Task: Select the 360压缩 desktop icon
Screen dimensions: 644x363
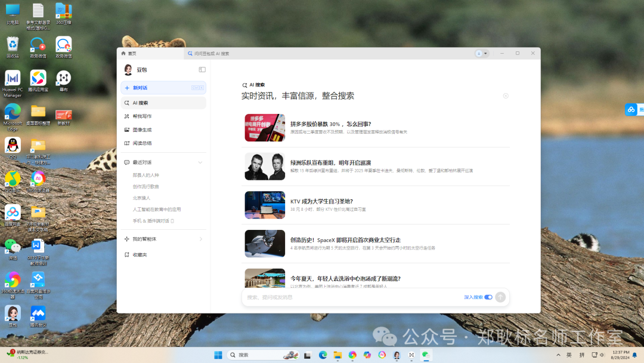Action: pyautogui.click(x=64, y=14)
